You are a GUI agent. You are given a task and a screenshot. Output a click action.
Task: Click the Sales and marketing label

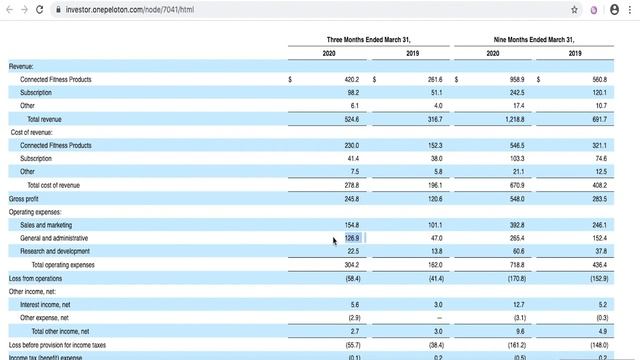click(46, 225)
